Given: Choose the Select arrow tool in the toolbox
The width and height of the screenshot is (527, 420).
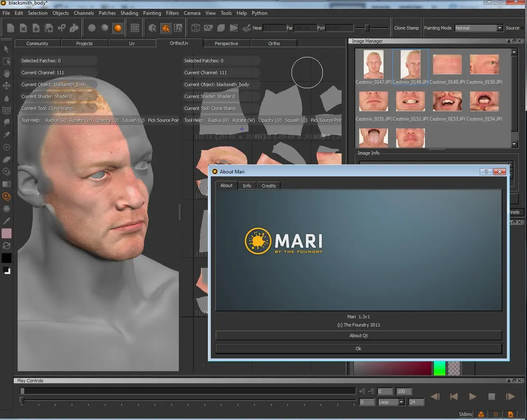Looking at the screenshot, I should coord(7,49).
